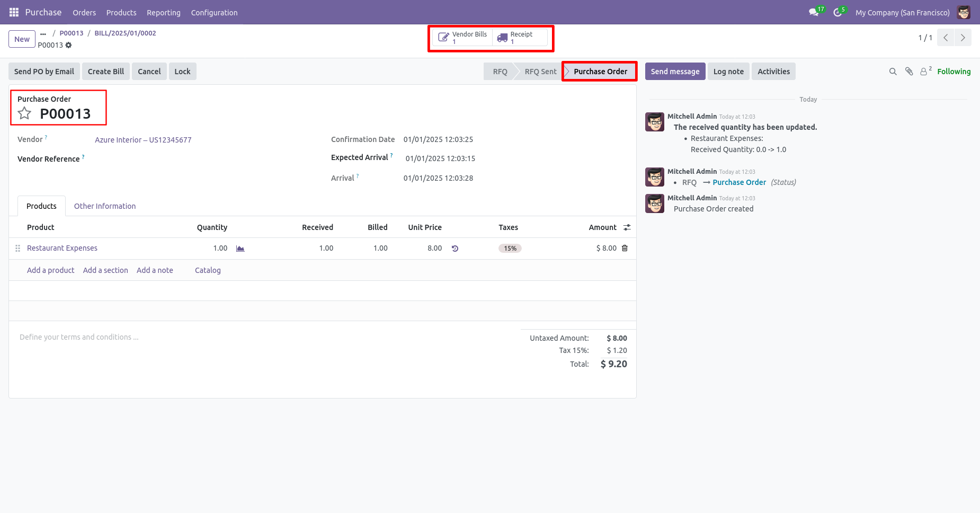Click the Create Bill button
The height and width of the screenshot is (513, 980).
[x=106, y=72]
